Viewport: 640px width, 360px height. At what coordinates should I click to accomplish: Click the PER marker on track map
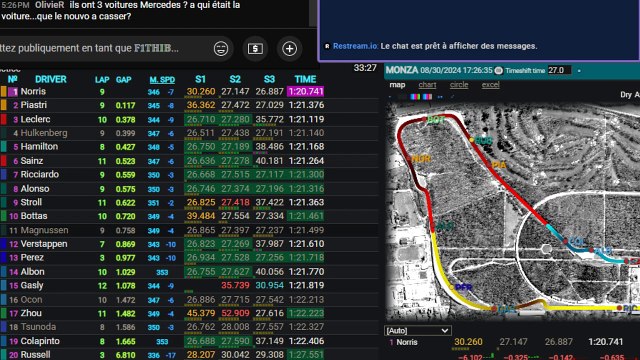pyautogui.click(x=464, y=287)
